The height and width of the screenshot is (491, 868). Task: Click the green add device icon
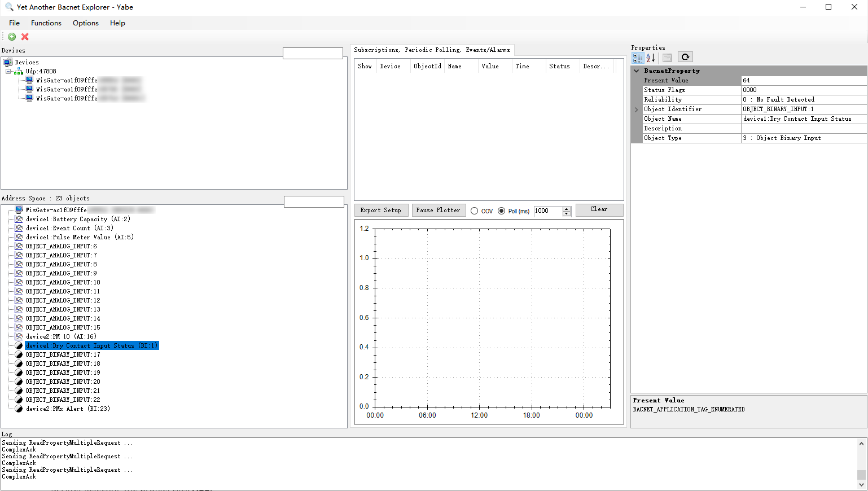point(11,36)
